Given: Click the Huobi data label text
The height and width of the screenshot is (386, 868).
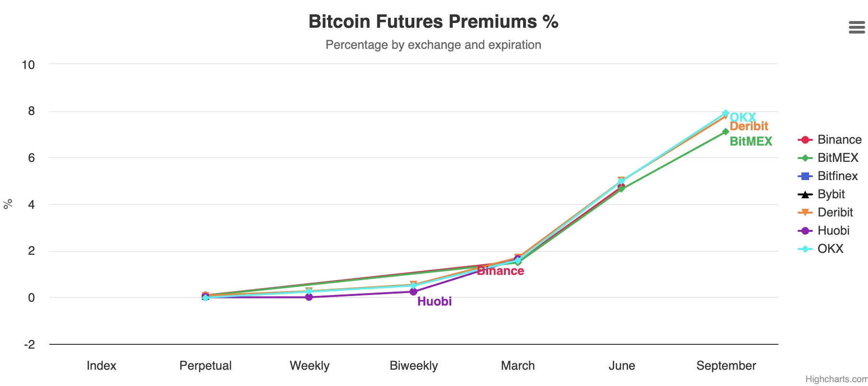Looking at the screenshot, I should 434,302.
